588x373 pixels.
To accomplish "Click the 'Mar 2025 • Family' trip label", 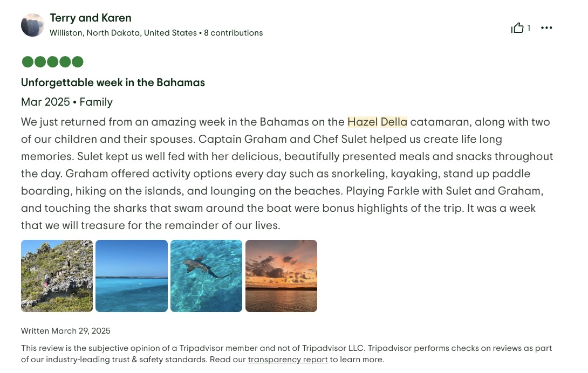I will [67, 102].
